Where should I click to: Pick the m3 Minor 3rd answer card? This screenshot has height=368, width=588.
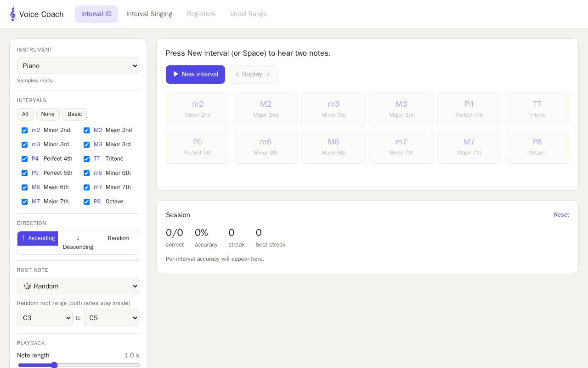tap(334, 109)
